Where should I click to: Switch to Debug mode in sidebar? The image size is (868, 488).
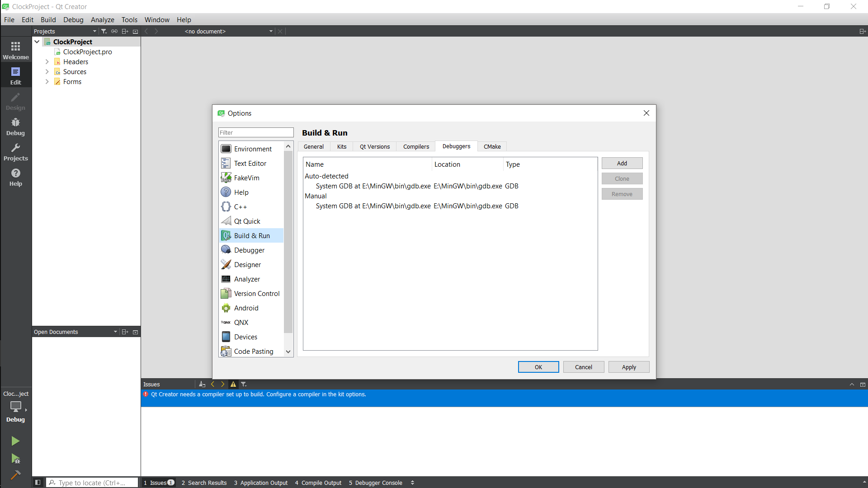point(16,126)
